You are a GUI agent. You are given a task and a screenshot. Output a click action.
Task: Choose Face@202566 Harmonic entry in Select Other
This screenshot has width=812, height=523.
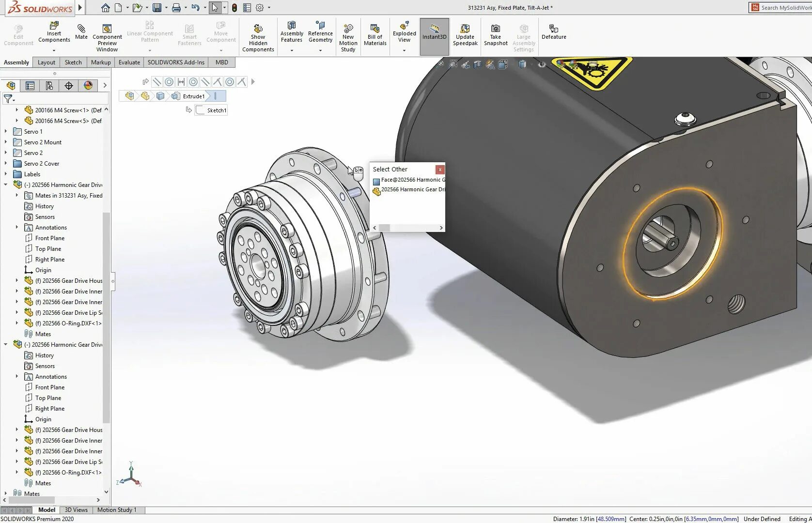tap(408, 180)
